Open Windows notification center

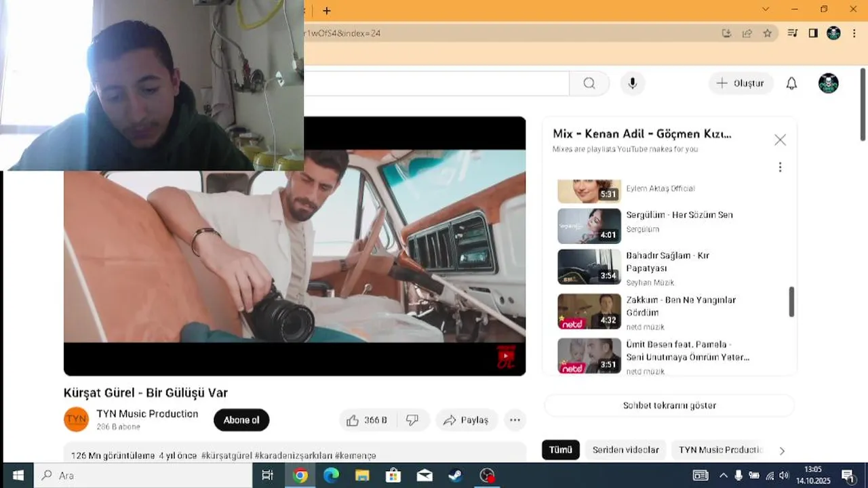pos(848,476)
